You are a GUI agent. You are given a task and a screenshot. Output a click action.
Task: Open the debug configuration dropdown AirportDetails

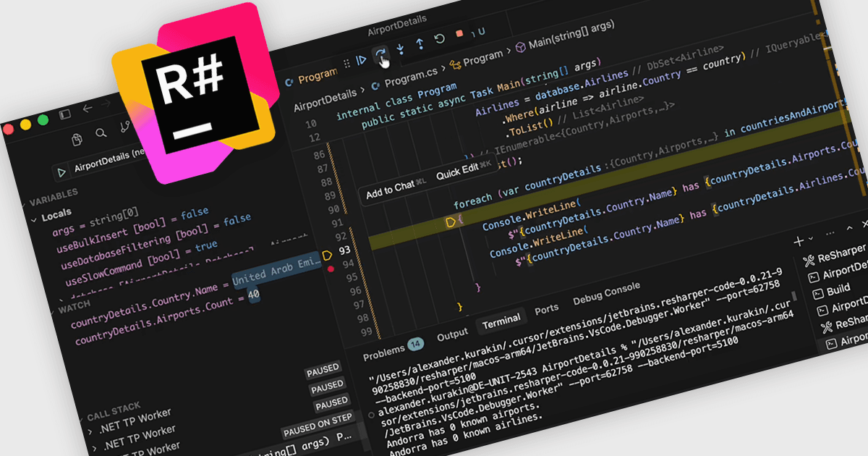[x=110, y=159]
